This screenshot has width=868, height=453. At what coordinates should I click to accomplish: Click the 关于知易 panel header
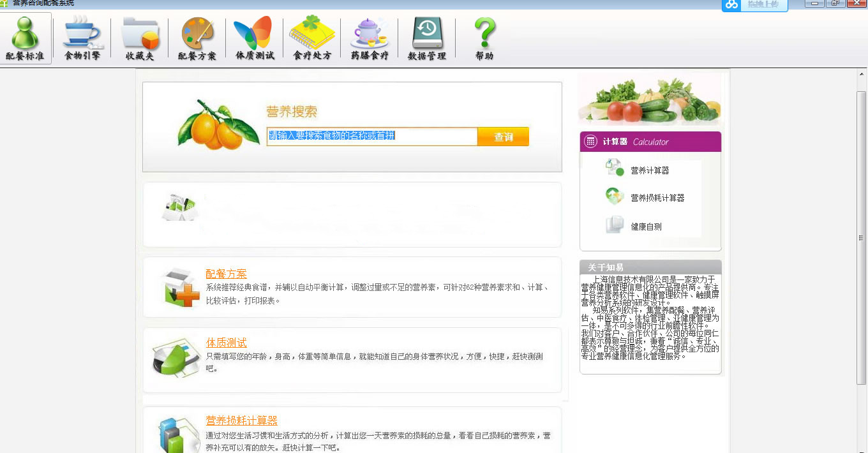[x=650, y=267]
